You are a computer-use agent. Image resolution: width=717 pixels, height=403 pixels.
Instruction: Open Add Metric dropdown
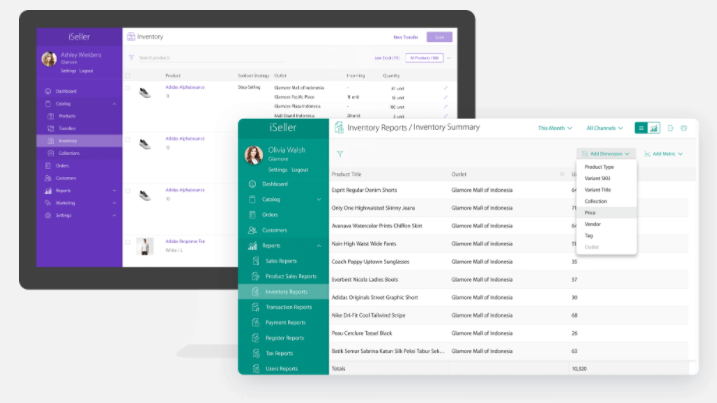[x=663, y=154]
